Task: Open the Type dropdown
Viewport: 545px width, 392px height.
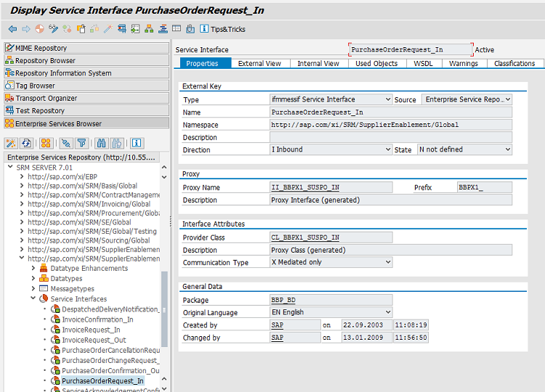Action: pos(388,99)
